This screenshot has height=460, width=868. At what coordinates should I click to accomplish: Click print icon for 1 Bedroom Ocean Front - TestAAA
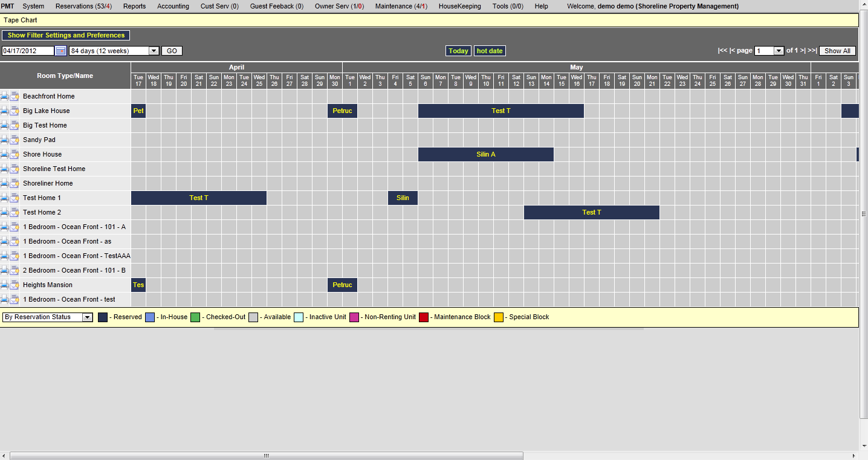pyautogui.click(x=4, y=256)
